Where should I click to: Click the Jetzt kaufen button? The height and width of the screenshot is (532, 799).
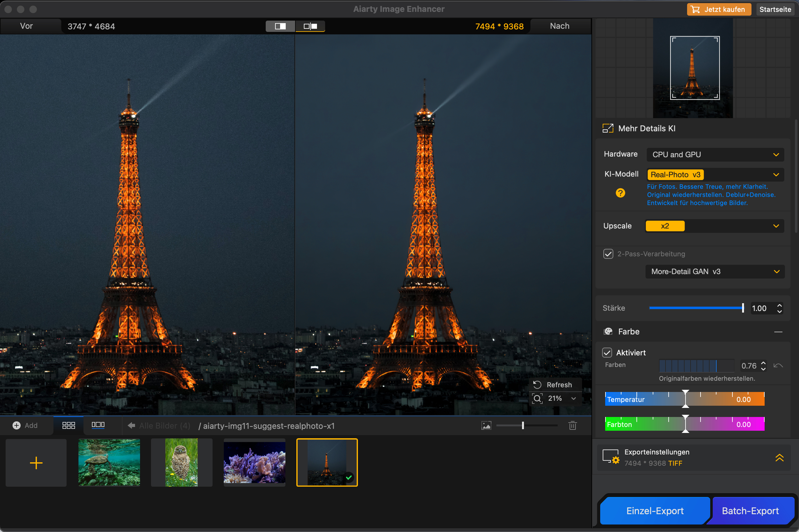[x=719, y=9]
